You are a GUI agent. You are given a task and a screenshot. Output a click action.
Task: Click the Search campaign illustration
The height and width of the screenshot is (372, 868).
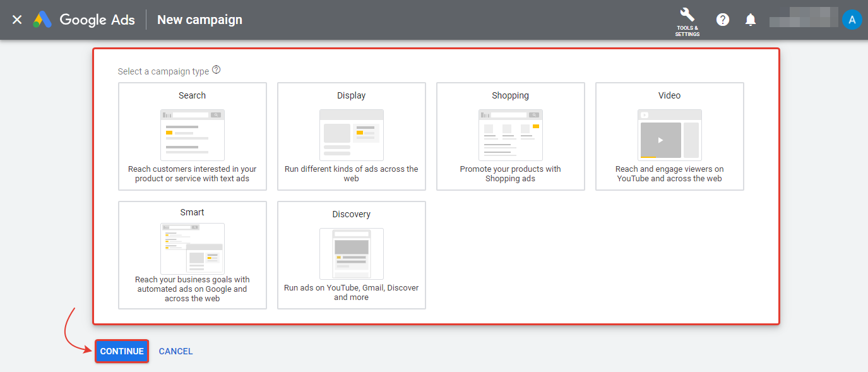coord(193,135)
